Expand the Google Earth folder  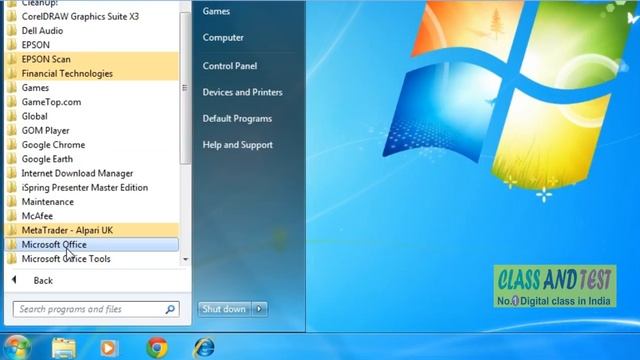[x=92, y=159]
